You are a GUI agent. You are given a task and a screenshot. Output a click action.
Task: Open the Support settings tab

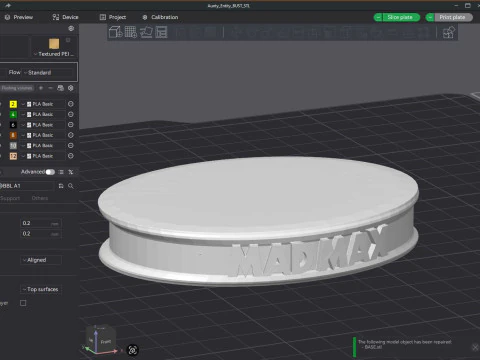click(x=10, y=198)
